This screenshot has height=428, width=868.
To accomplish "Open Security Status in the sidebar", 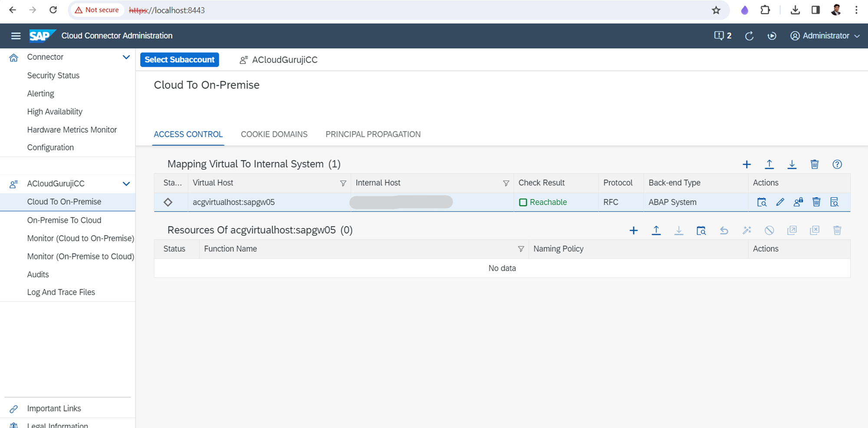I will 53,75.
